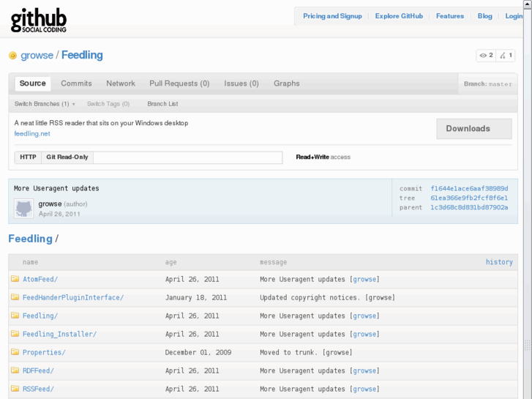Click the growse owner link in title

tap(37, 55)
